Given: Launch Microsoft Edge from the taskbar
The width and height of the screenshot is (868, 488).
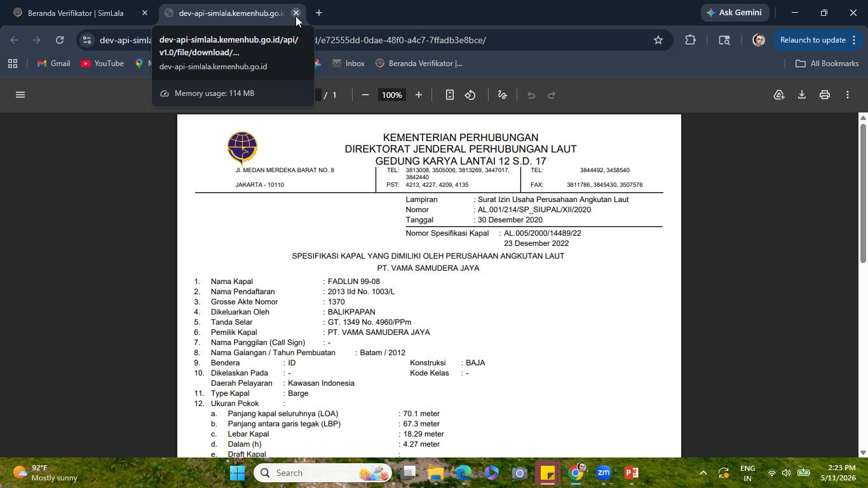Looking at the screenshot, I should 463,473.
